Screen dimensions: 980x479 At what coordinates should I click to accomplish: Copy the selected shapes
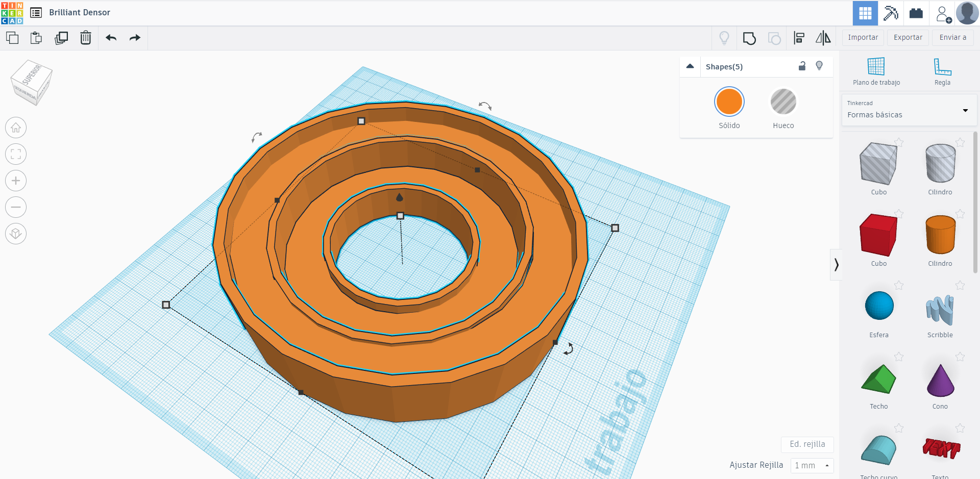[x=12, y=38]
